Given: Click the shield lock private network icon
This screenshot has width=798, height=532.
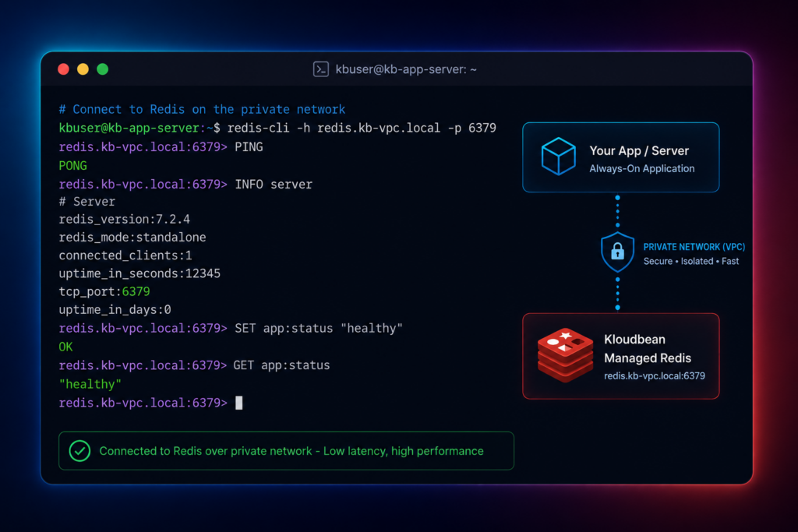Looking at the screenshot, I should [617, 252].
